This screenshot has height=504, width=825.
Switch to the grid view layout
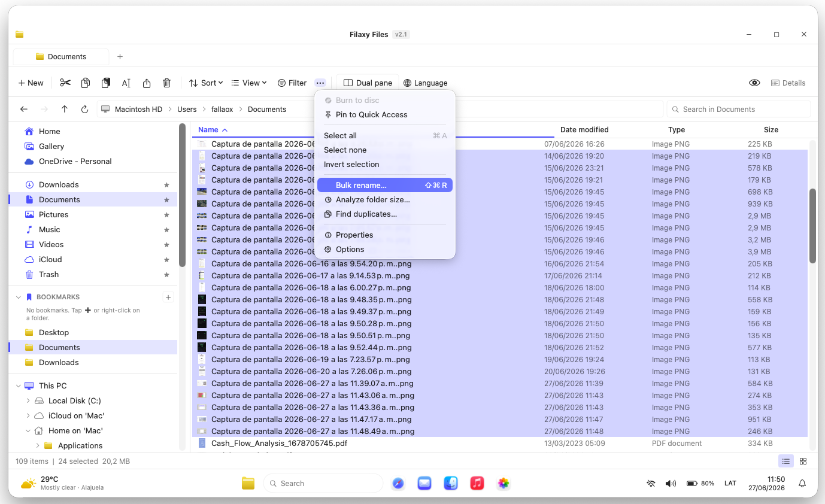click(803, 462)
